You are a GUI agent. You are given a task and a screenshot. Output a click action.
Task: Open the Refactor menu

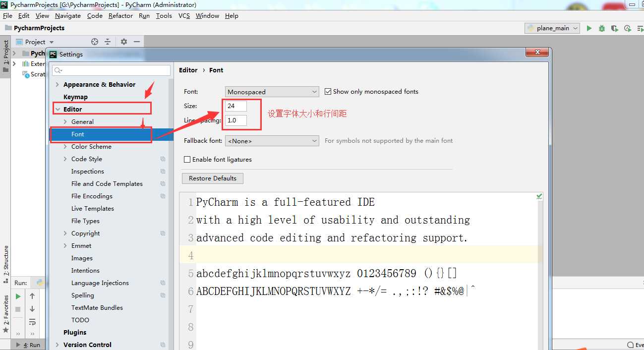(x=120, y=16)
